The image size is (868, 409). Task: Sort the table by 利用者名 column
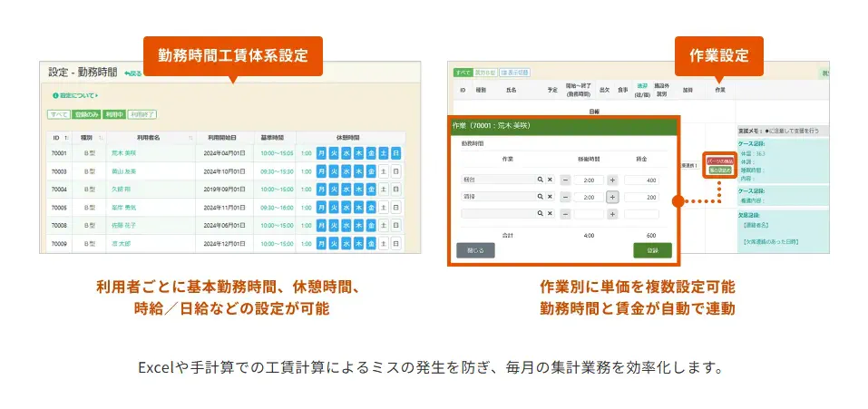tap(151, 138)
